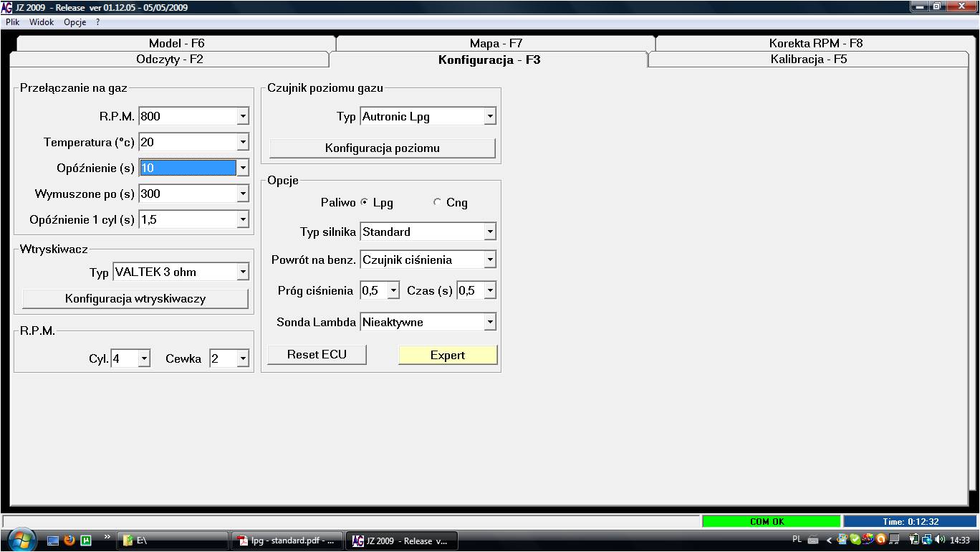The image size is (980, 552).
Task: Open the Opóźnienie 1 cyl (s) dropdown
Action: click(x=243, y=219)
